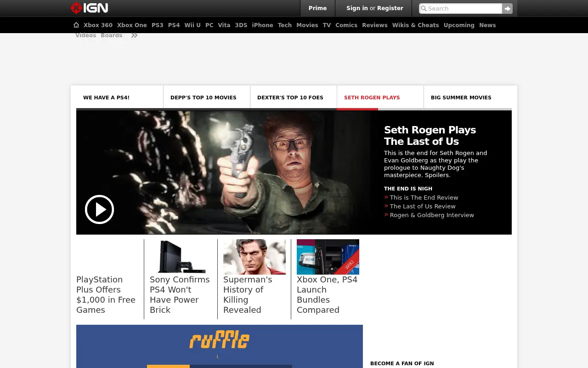The height and width of the screenshot is (368, 588).
Task: Click the IGN logo
Action: coord(89,8)
